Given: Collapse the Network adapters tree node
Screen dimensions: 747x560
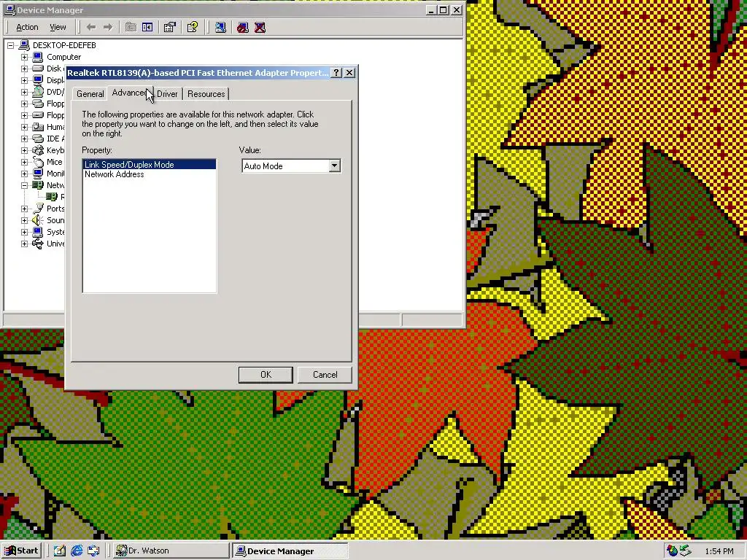Looking at the screenshot, I should coord(24,185).
